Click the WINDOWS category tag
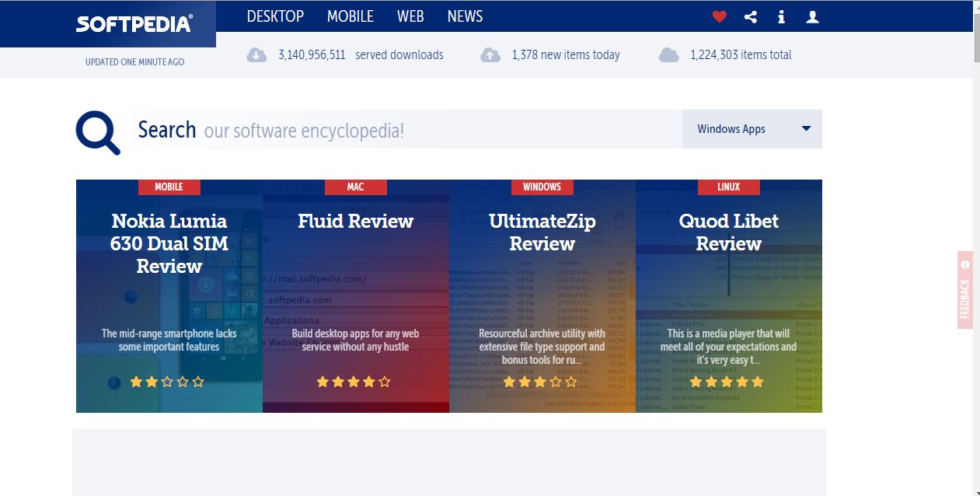 542,187
